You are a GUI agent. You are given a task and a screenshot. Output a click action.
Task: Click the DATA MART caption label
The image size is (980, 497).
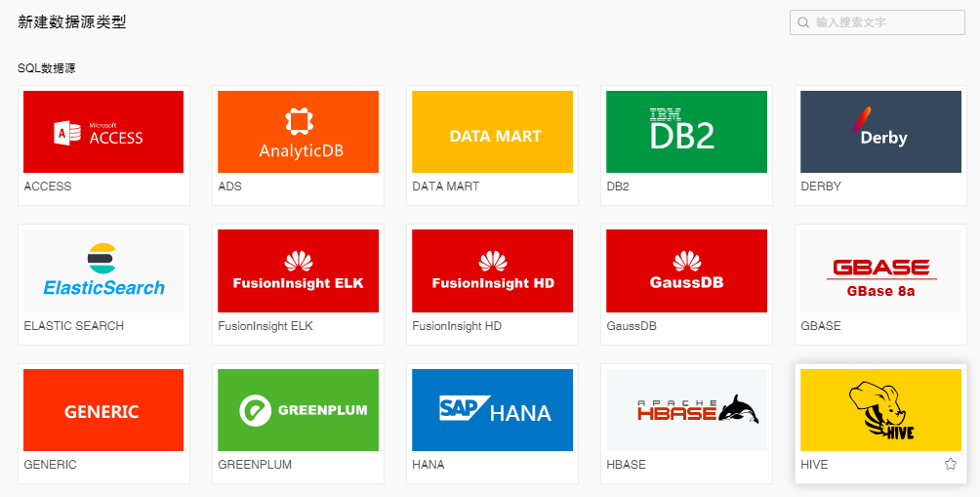(446, 186)
